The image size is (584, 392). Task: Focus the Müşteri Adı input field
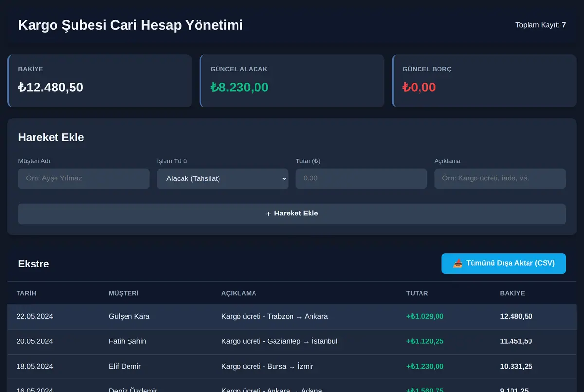(84, 178)
